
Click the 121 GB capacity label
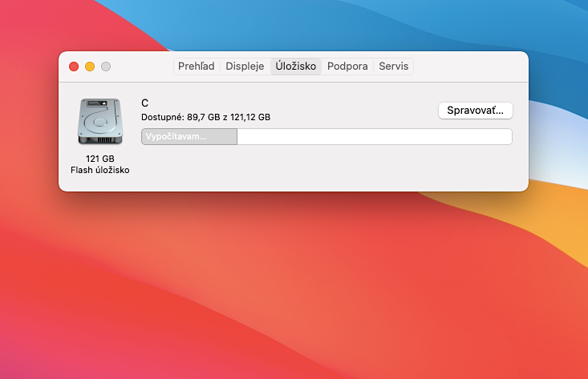[x=100, y=159]
